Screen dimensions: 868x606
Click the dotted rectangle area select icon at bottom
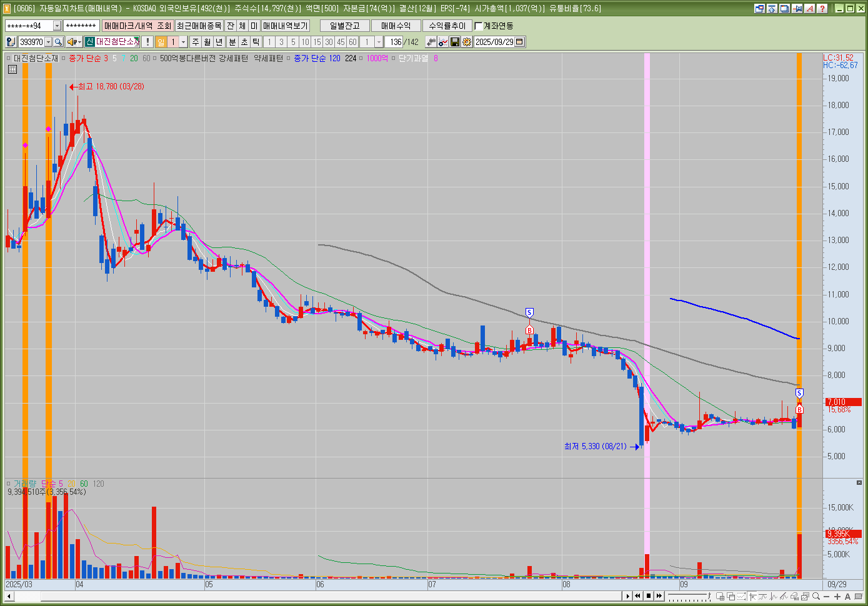click(x=741, y=596)
